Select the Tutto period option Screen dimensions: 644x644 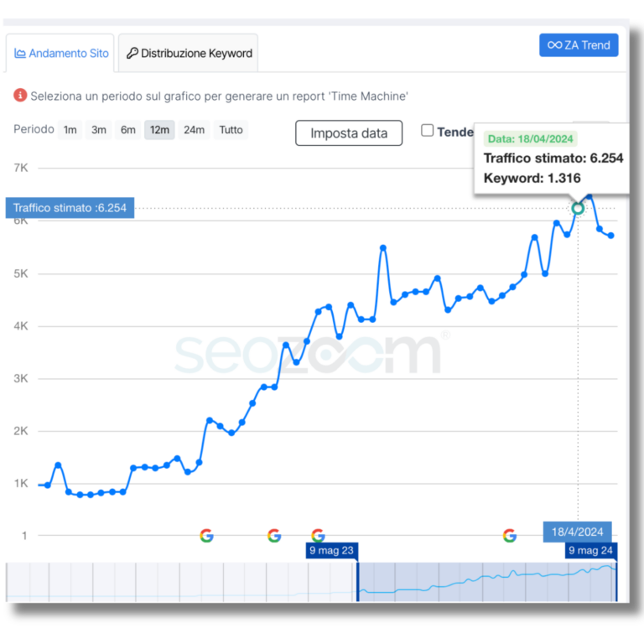coord(231,130)
